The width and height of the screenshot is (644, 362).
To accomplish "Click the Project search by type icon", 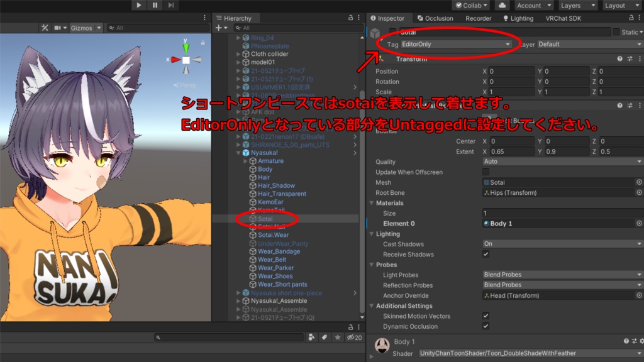I will (312, 337).
